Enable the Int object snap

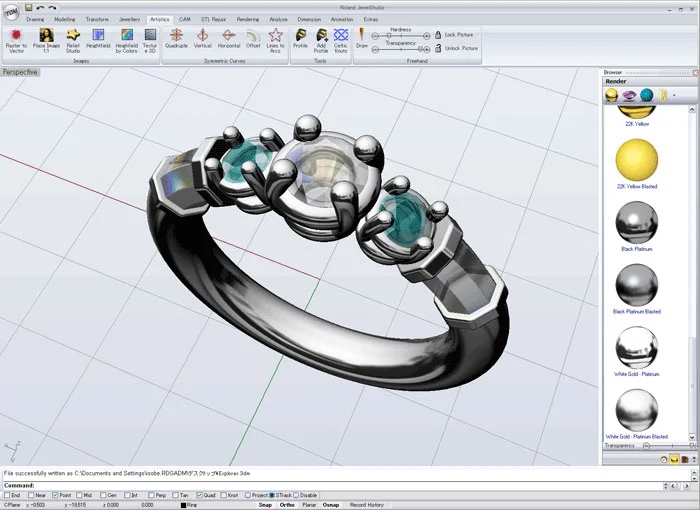[127, 495]
